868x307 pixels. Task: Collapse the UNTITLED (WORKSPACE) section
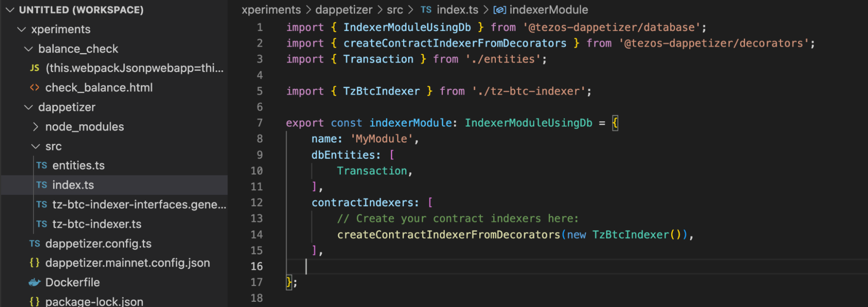[x=10, y=10]
